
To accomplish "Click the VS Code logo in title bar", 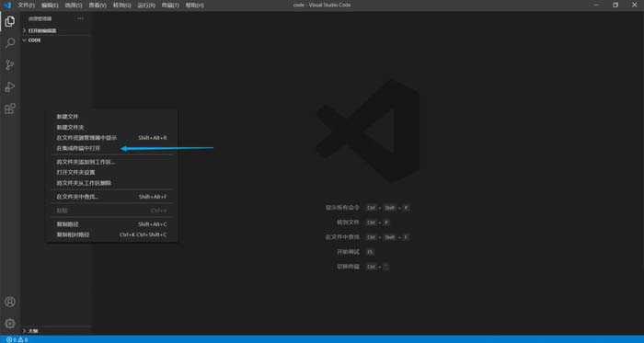I will tap(7, 6).
